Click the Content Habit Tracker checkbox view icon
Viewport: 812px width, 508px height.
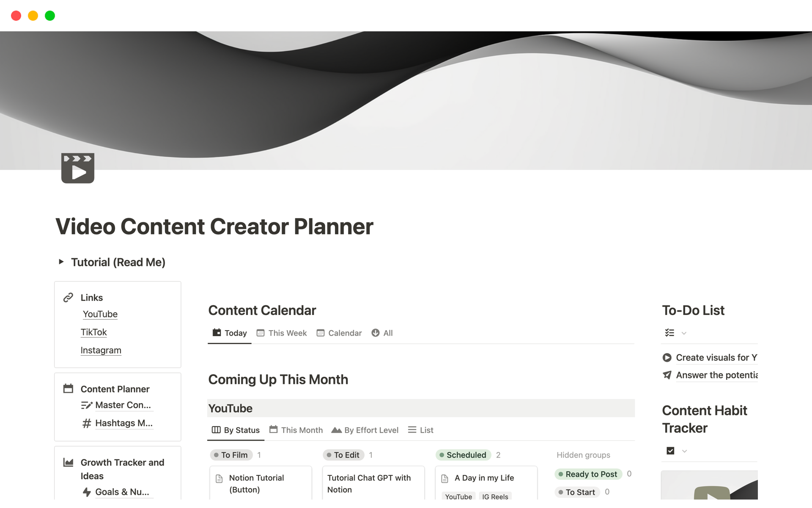click(670, 451)
